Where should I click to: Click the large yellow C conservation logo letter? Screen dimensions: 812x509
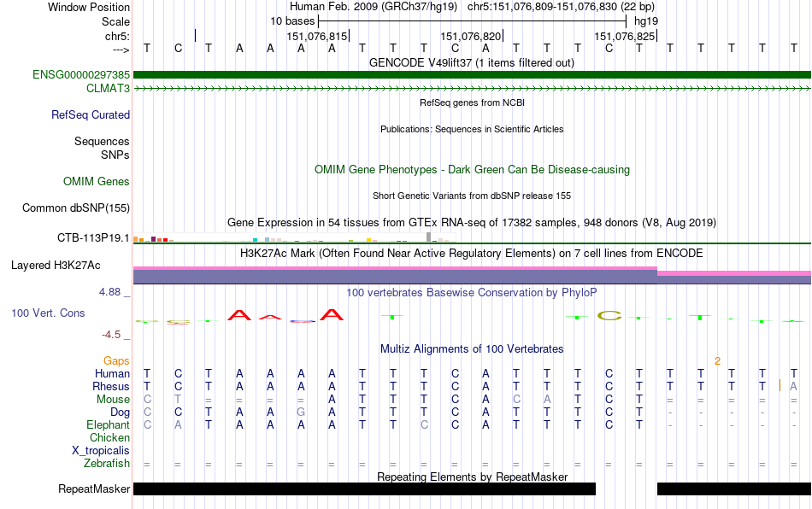coord(609,315)
